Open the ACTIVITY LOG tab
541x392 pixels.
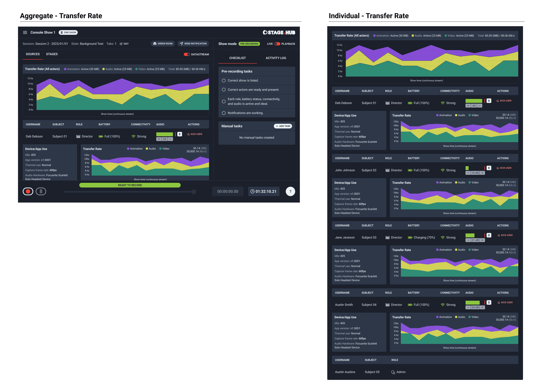276,58
